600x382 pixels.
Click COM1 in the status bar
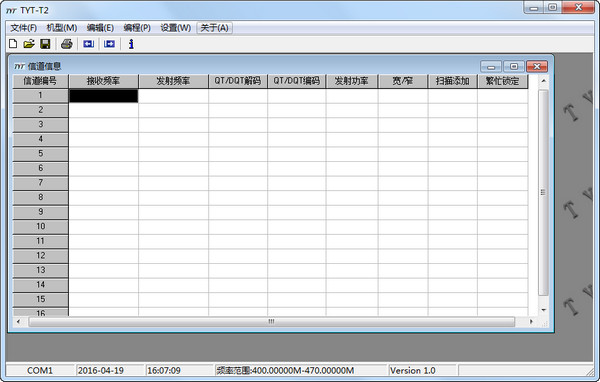pos(40,371)
